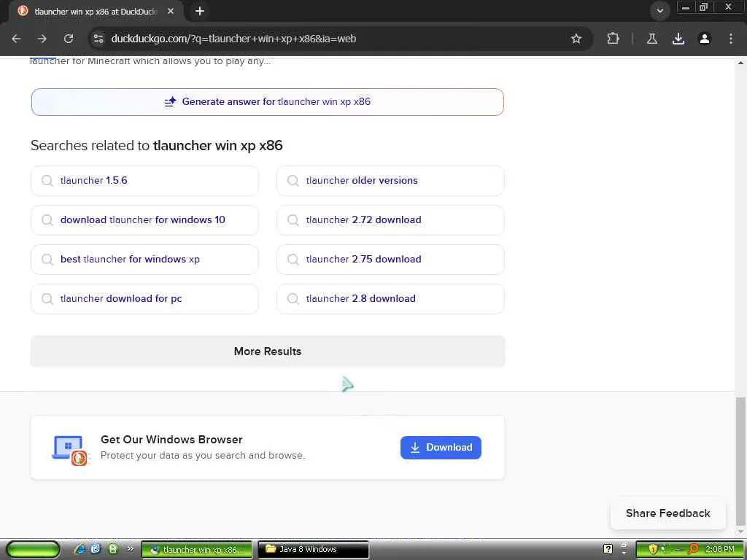747x560 pixels.
Task: Click the orange magnifier tray icon
Action: (x=693, y=549)
